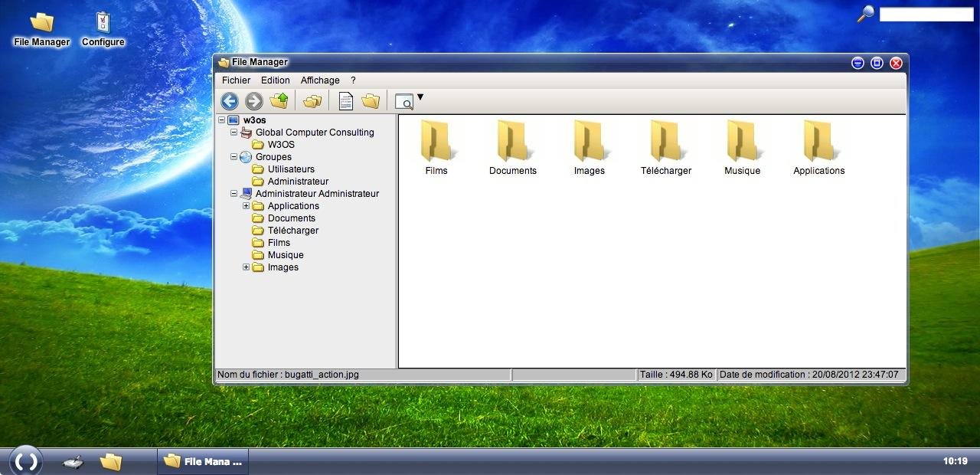
Task: Click the forward navigation arrow
Action: coord(253,100)
